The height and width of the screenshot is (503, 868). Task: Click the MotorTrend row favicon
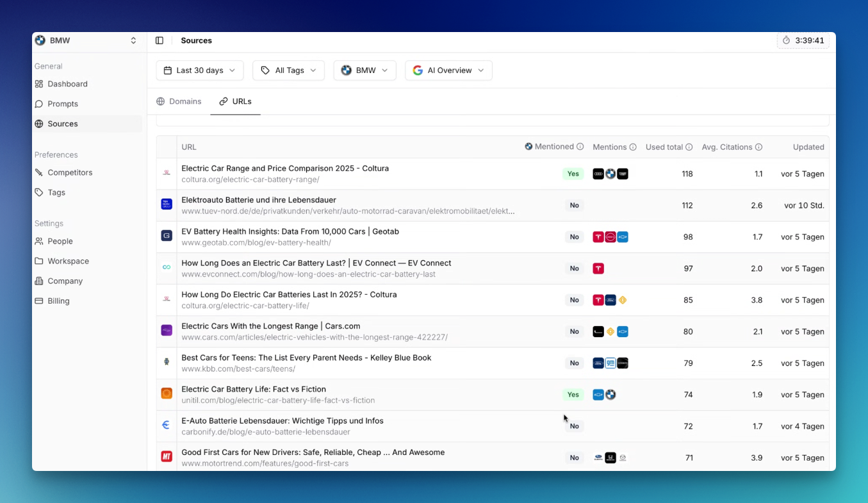tap(167, 457)
